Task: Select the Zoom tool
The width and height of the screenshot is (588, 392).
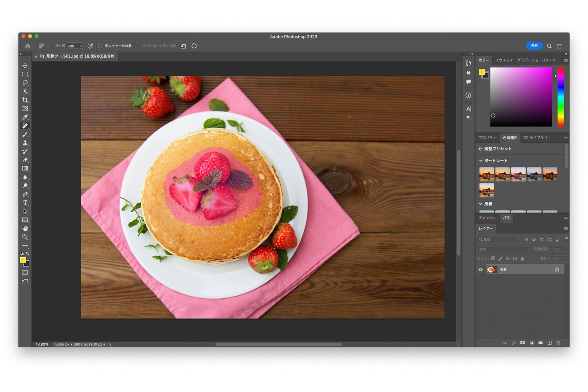Action: pos(25,237)
